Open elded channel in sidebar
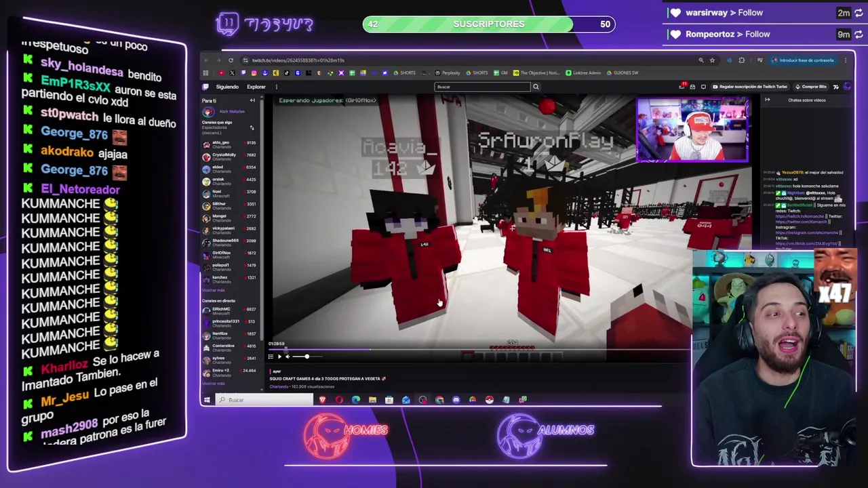The width and height of the screenshot is (868, 488). (229, 169)
